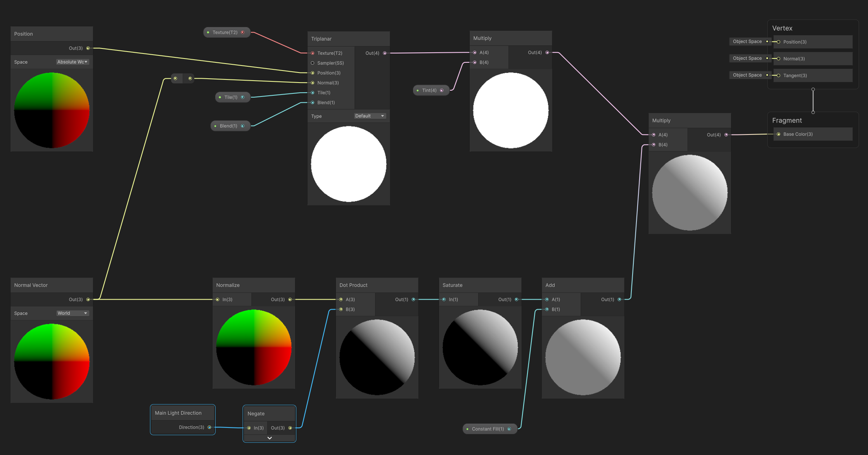Click Add node Out(1) output port

click(x=619, y=299)
